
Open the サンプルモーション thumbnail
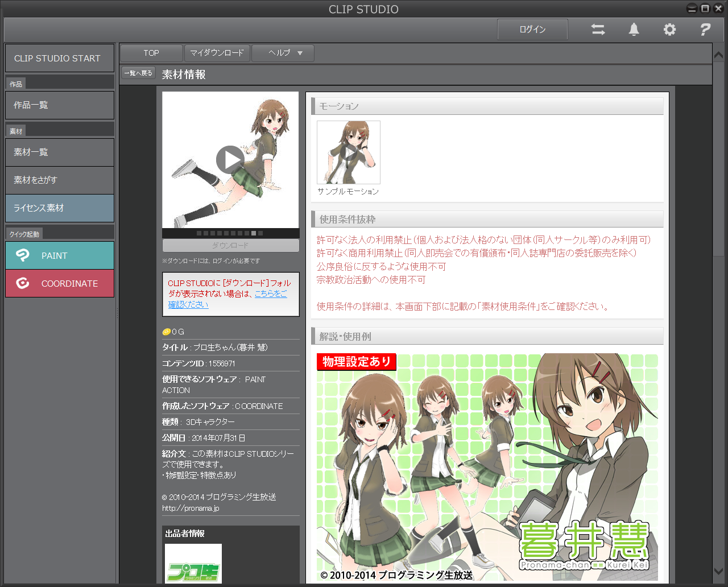click(349, 152)
